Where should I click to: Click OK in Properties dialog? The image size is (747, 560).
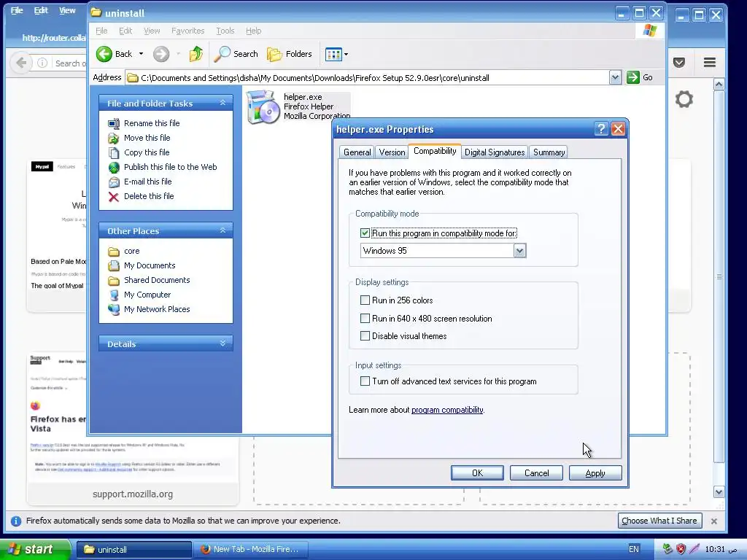pos(477,472)
